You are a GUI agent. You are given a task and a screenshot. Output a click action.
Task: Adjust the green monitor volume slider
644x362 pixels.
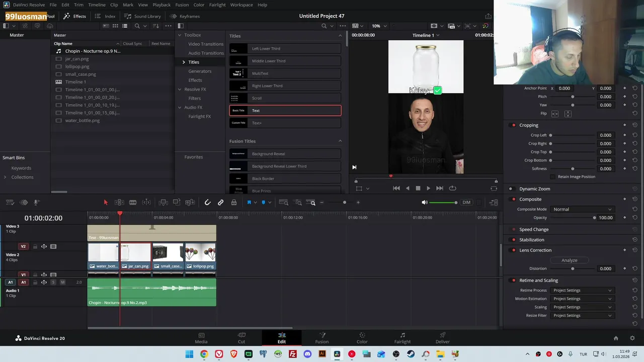click(443, 202)
